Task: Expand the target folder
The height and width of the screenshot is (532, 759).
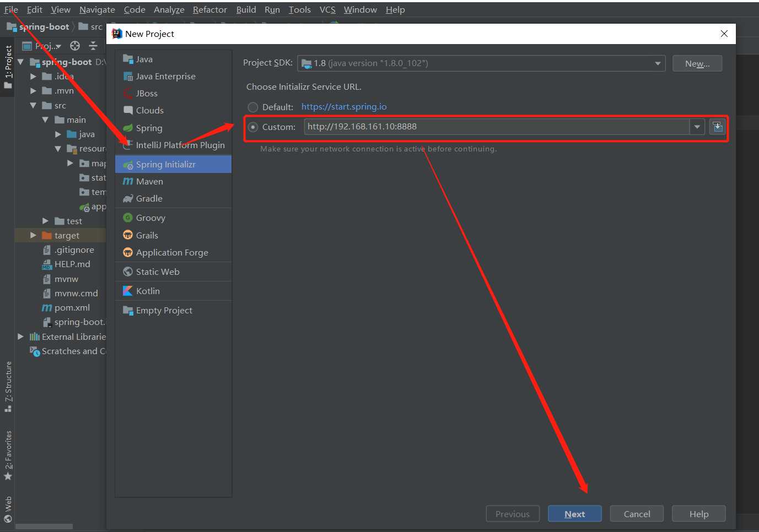Action: coord(33,235)
